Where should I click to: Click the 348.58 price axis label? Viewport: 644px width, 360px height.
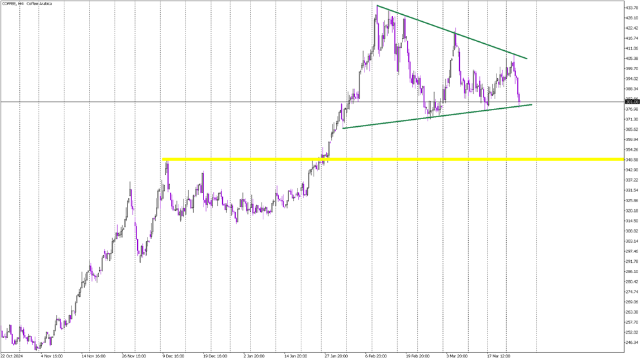[632, 160]
